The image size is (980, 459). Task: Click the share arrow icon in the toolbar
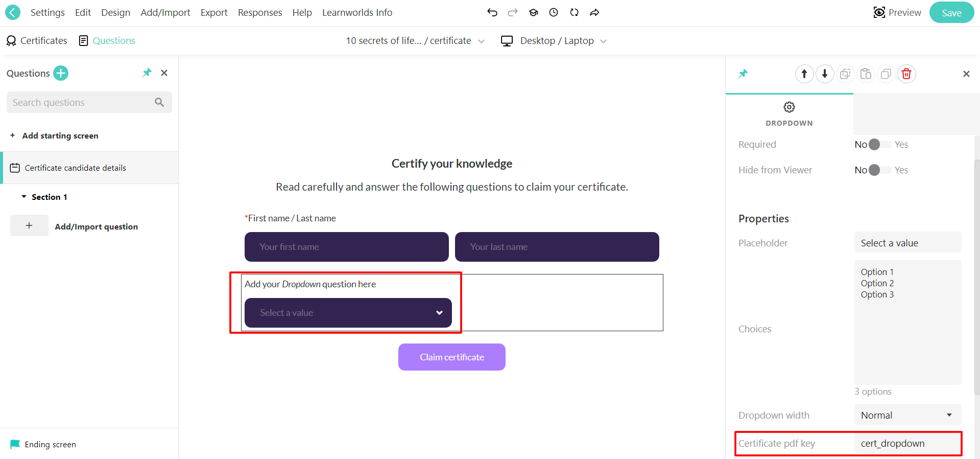(594, 12)
